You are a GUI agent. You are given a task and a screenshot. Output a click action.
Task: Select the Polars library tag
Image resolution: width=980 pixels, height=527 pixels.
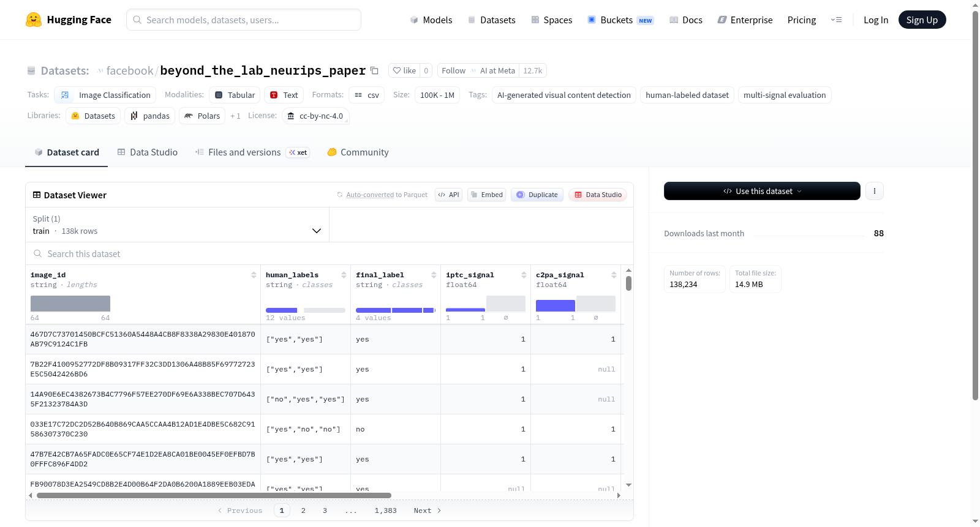[x=202, y=116]
